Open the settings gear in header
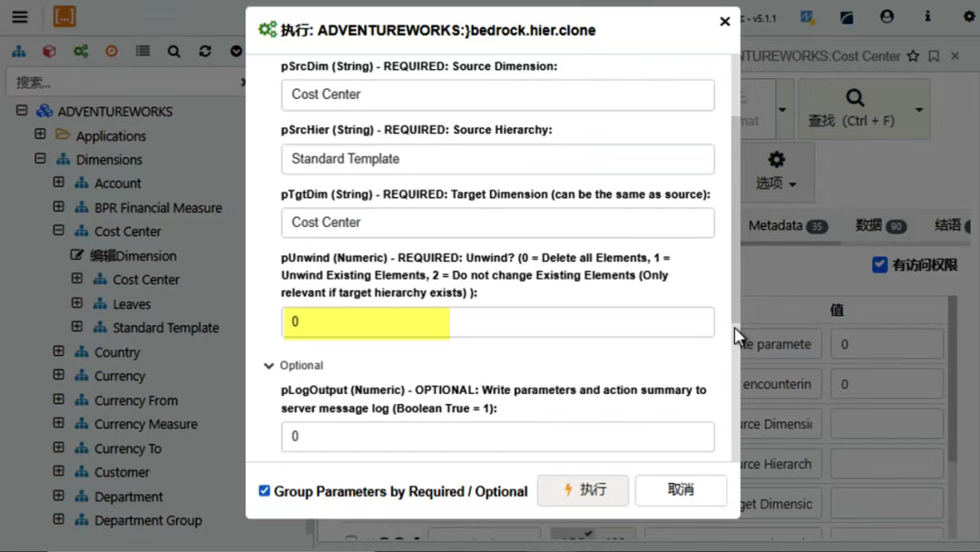The image size is (980, 552). (x=969, y=17)
